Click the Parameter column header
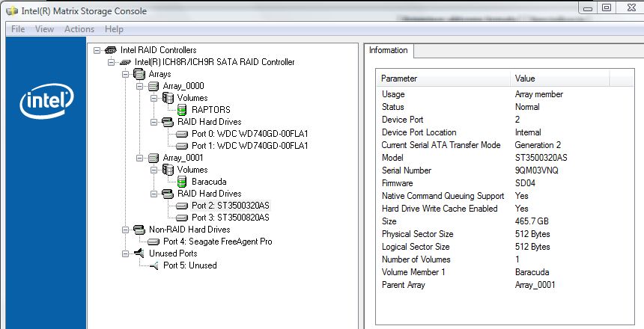This screenshot has width=644, height=329. (x=443, y=79)
